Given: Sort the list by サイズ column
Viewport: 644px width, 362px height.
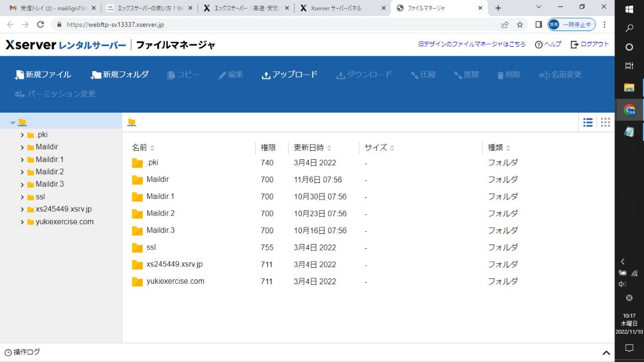Looking at the screenshot, I should click(x=379, y=147).
